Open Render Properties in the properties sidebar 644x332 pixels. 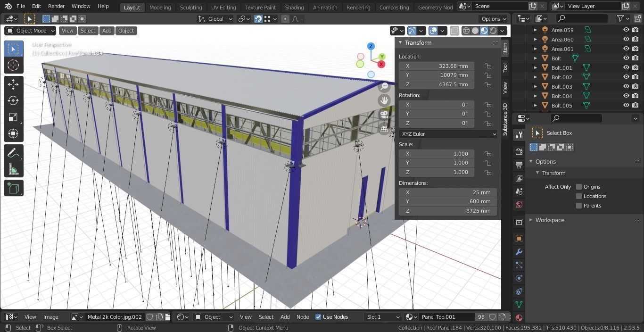[519, 152]
